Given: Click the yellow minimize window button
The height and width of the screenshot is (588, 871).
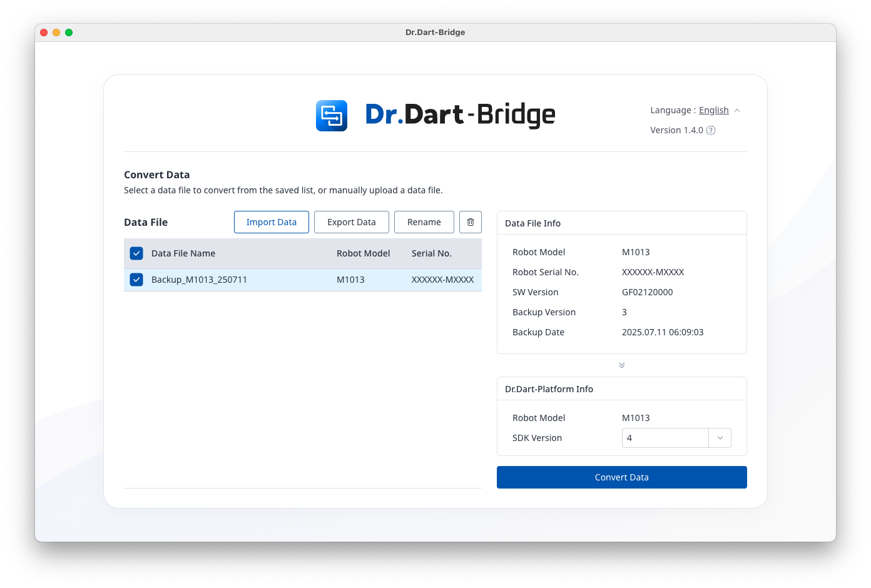Looking at the screenshot, I should click(56, 33).
